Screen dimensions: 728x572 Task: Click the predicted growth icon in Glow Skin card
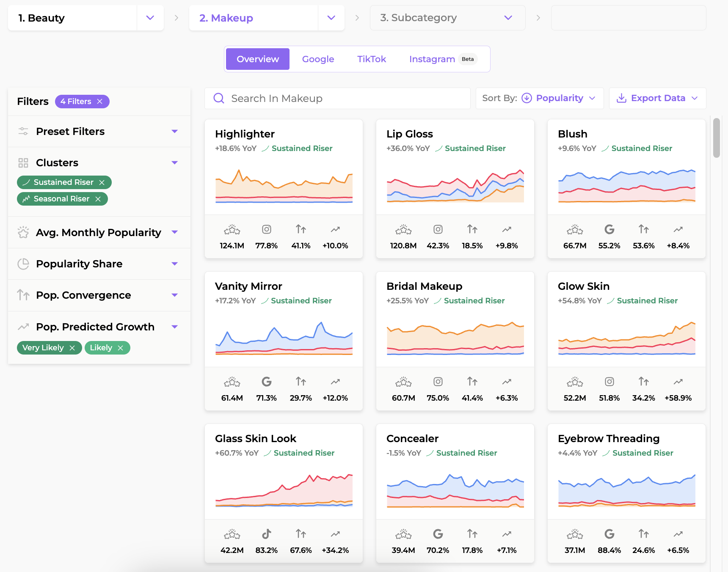[678, 382]
